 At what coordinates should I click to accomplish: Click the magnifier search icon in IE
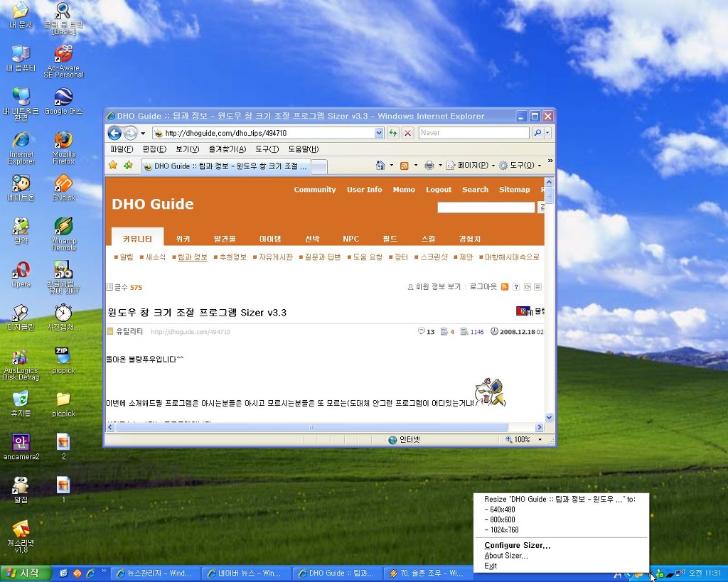(x=537, y=133)
